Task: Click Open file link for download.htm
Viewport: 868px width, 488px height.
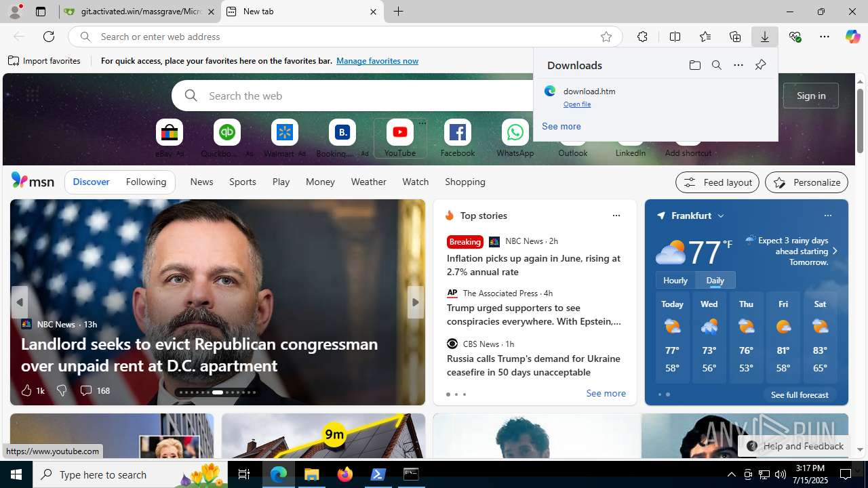Action: [x=577, y=104]
